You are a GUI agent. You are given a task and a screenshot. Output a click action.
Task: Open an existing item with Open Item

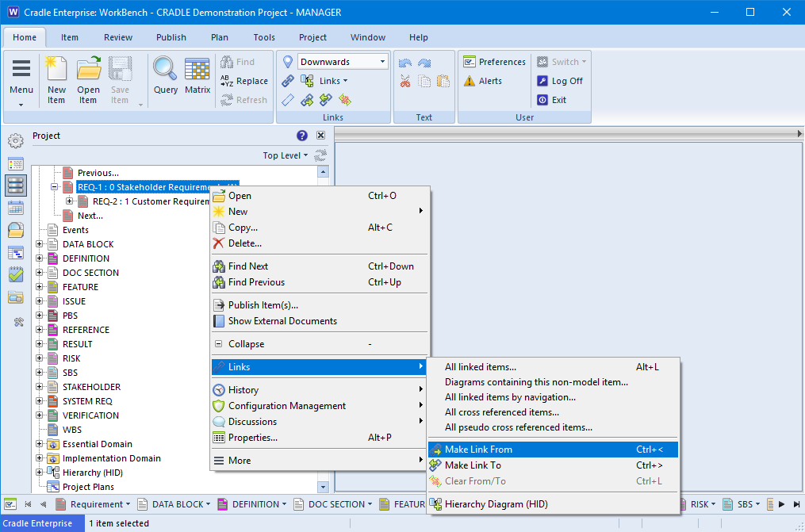tap(88, 77)
